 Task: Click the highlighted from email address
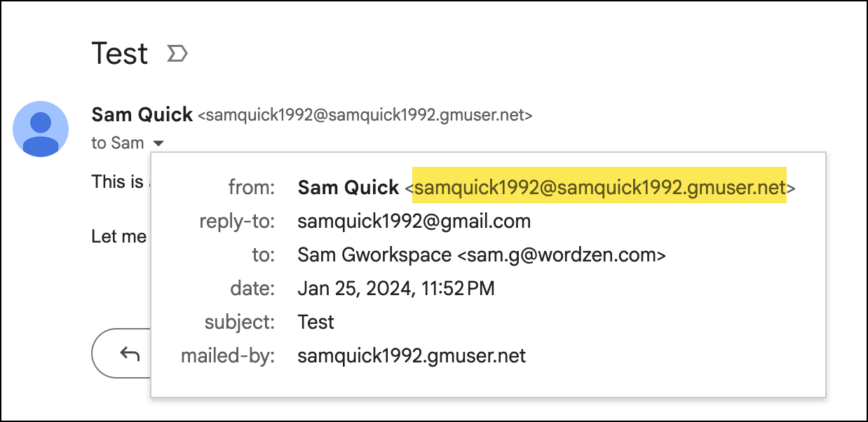[599, 188]
